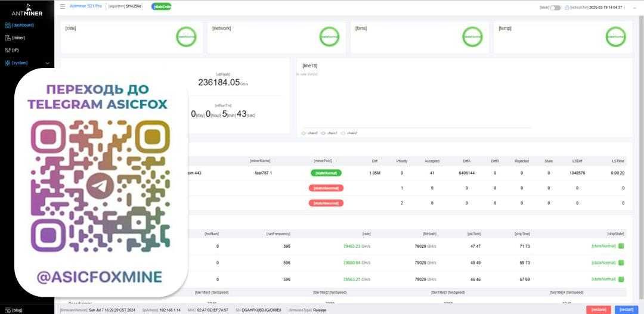Expand the [system] chevron arrow

point(47,63)
